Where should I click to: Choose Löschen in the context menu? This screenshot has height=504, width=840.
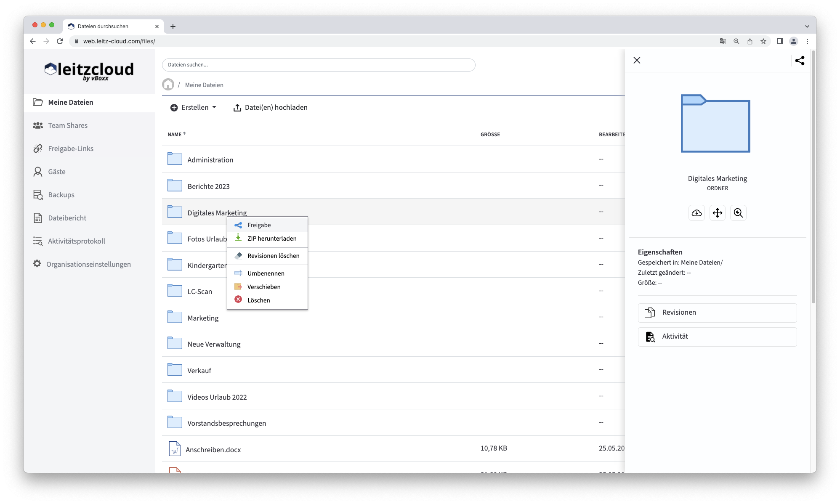click(x=258, y=300)
